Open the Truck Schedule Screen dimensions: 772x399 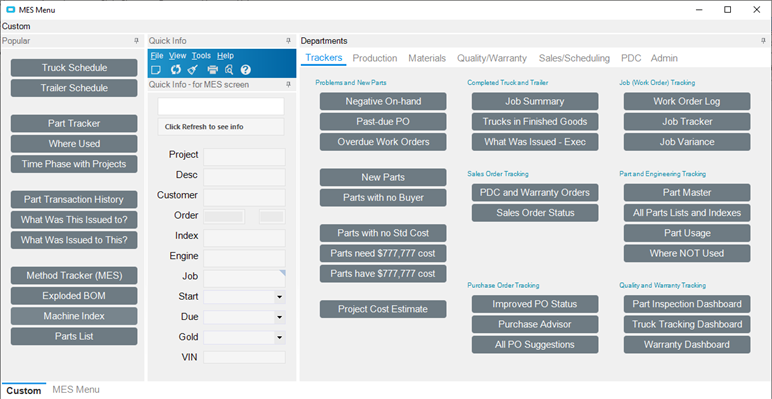(x=74, y=68)
